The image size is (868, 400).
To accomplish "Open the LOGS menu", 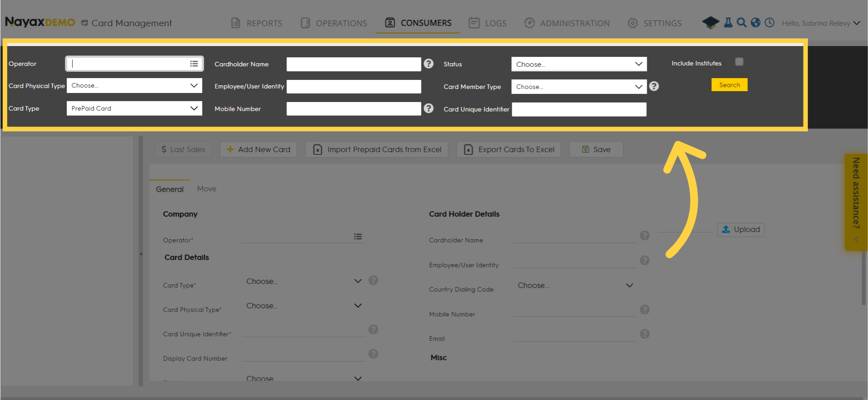I will coord(487,23).
